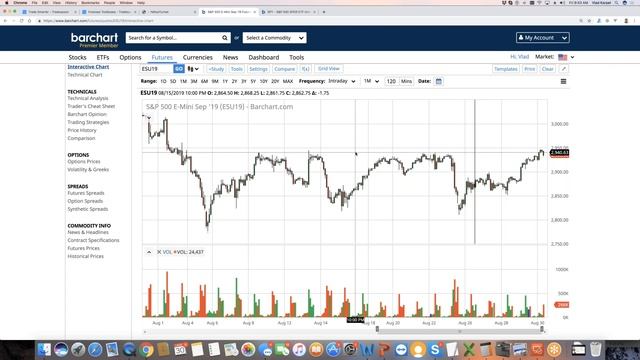Image resolution: width=640 pixels, height=360 pixels.
Task: Open Technical Chart sidebar link
Action: pyautogui.click(x=85, y=75)
